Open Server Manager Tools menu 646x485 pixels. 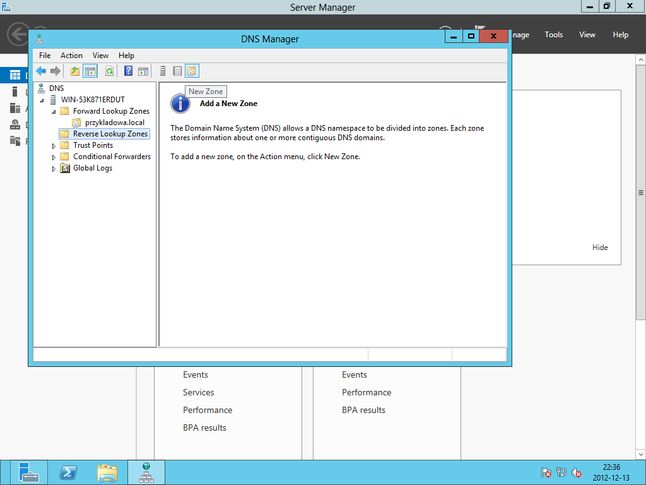coord(554,35)
